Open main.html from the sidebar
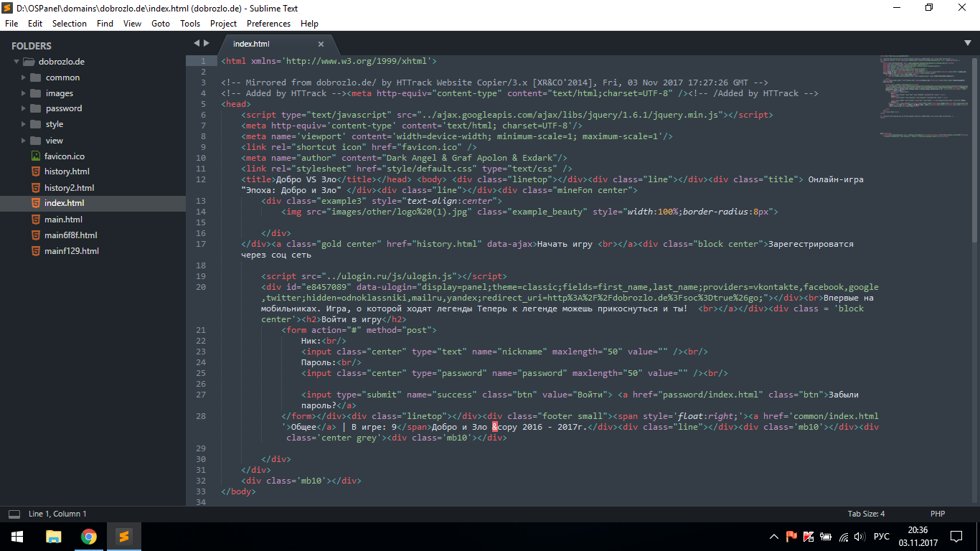Image resolution: width=980 pixels, height=551 pixels. tap(63, 220)
